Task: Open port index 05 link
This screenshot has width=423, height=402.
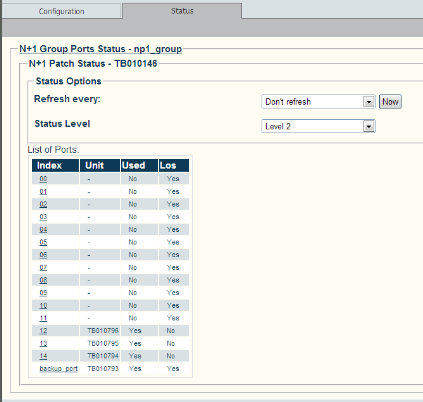Action: coord(43,242)
